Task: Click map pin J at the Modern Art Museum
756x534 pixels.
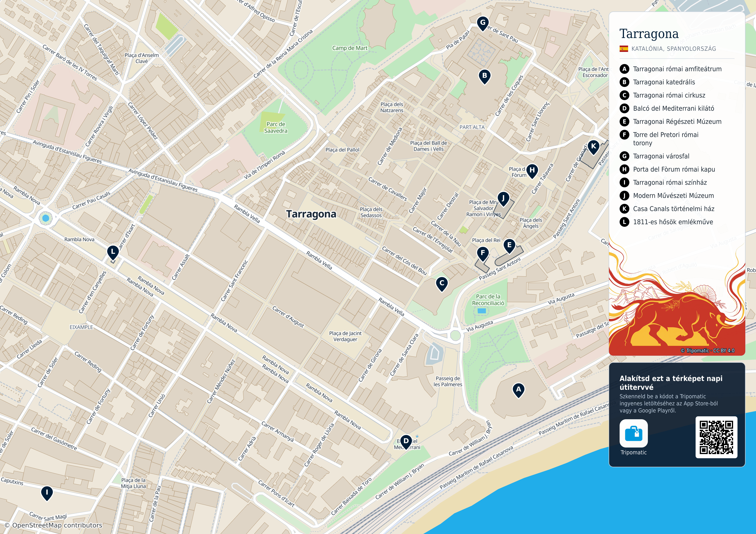Action: coord(503,199)
